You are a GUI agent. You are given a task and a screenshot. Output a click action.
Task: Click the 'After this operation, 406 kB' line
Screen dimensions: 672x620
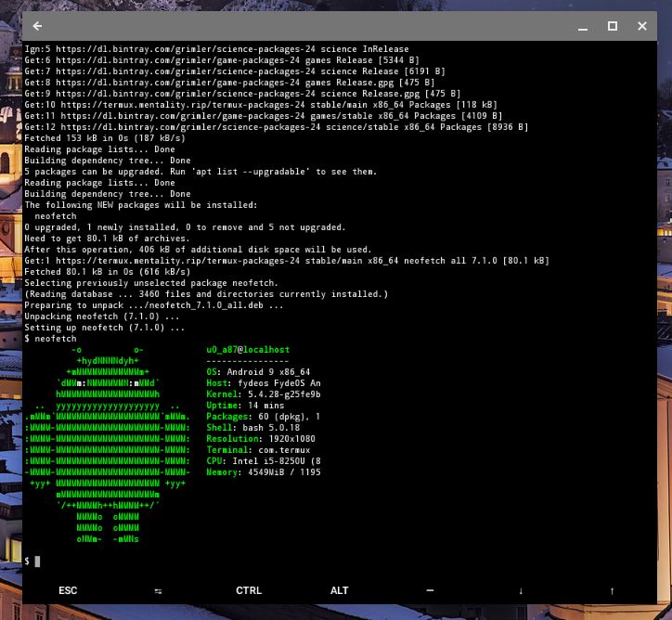coord(198,250)
